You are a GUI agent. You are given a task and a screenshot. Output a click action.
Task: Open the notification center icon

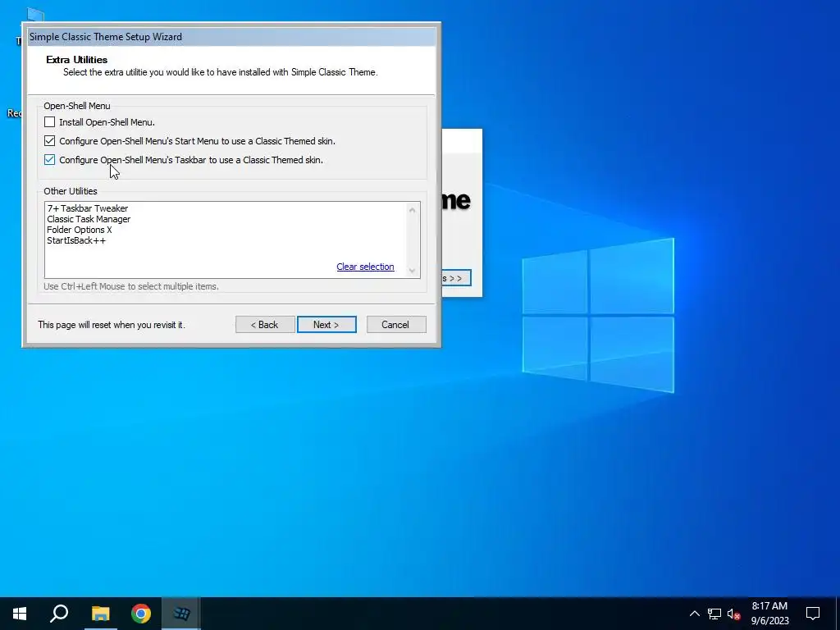click(x=813, y=614)
